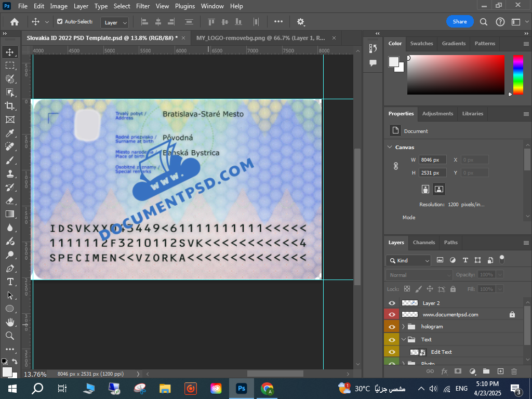Create a new layer group

(486, 371)
